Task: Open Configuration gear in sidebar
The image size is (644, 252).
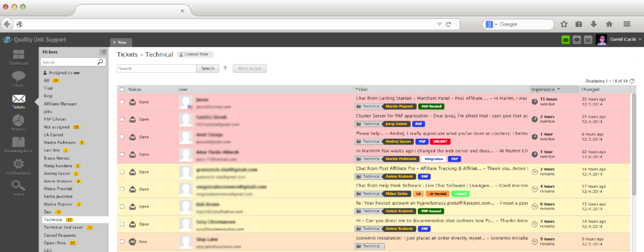Action: (x=18, y=167)
